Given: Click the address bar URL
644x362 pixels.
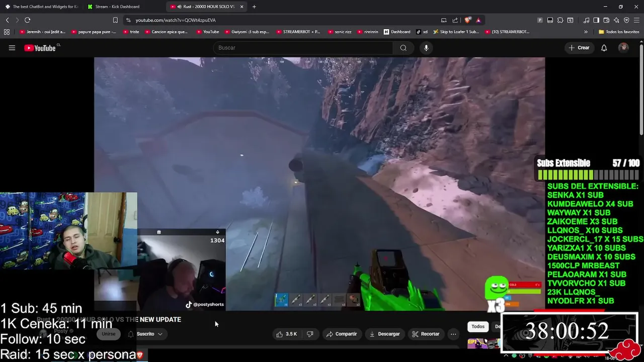Looking at the screenshot, I should (176, 20).
